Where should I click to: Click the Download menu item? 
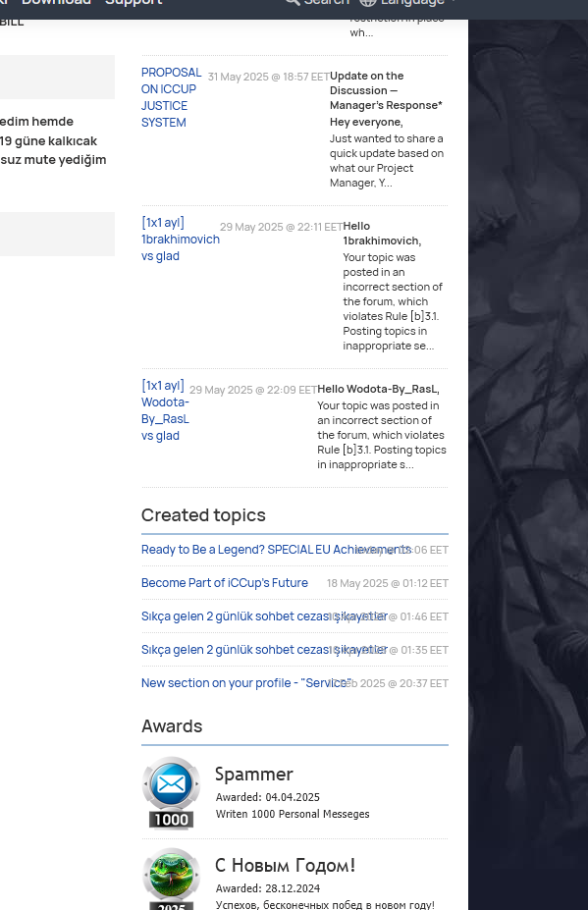pyautogui.click(x=56, y=2)
